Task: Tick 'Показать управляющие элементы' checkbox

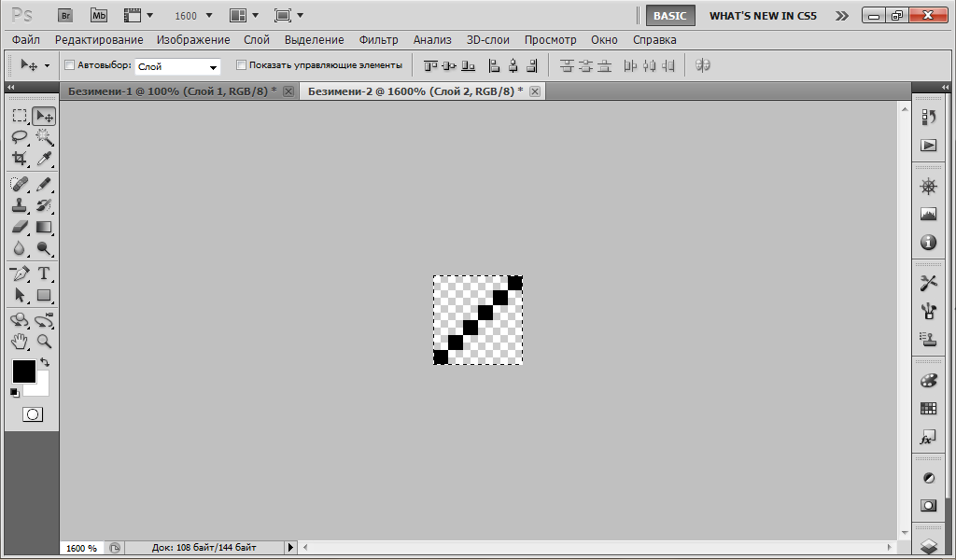Action: (x=241, y=65)
